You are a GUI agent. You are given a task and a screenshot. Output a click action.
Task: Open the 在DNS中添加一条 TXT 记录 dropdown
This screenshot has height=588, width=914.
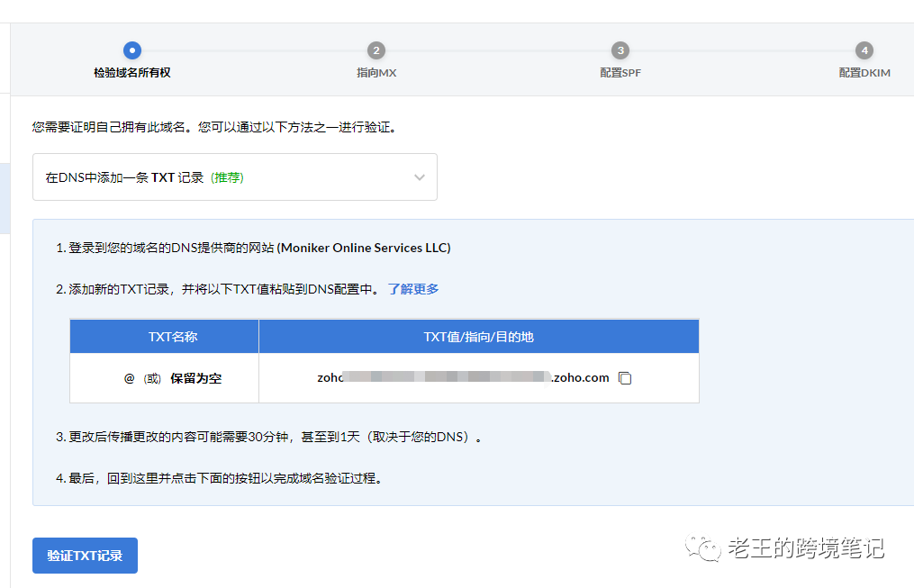234,177
